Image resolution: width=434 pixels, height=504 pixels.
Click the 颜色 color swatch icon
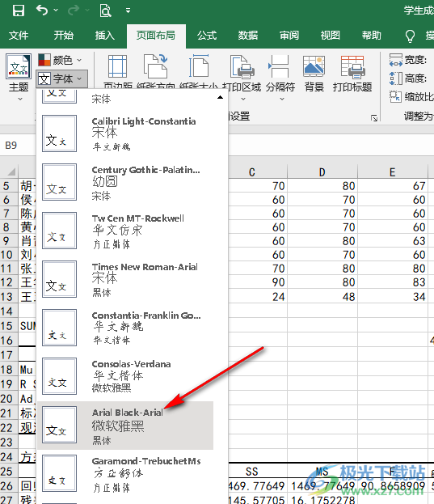[x=44, y=60]
